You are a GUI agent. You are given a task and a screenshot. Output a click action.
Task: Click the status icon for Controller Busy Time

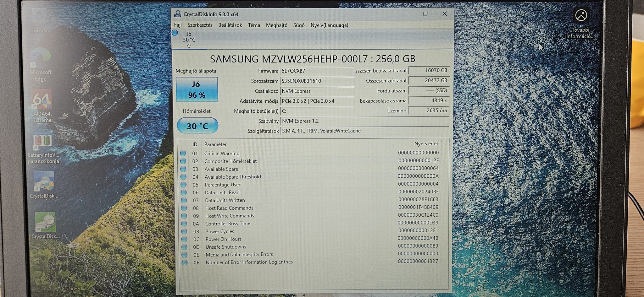pos(184,224)
